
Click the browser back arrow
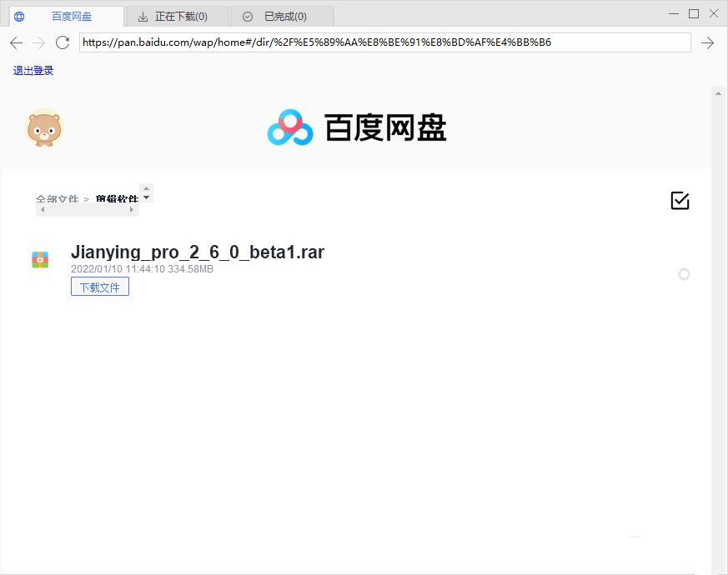(16, 43)
